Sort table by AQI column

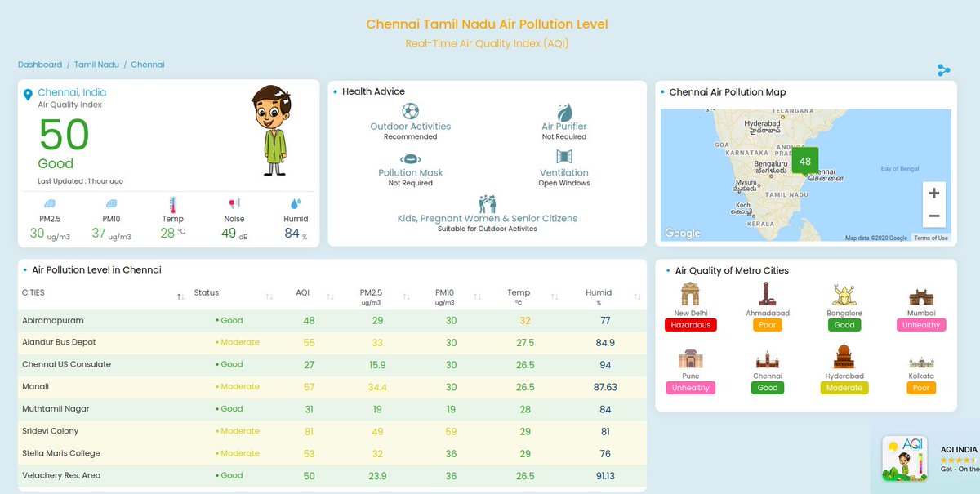click(331, 297)
